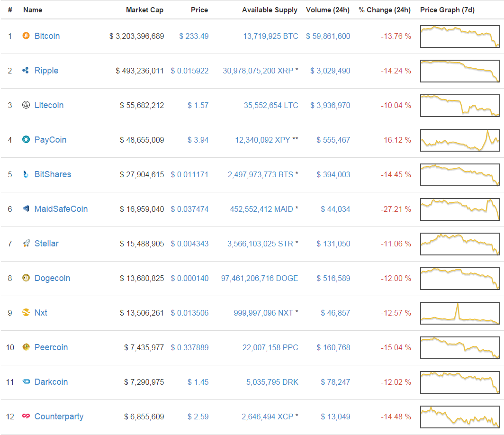
Task: Click the MaidSafeCoin logo icon
Action: click(x=26, y=208)
